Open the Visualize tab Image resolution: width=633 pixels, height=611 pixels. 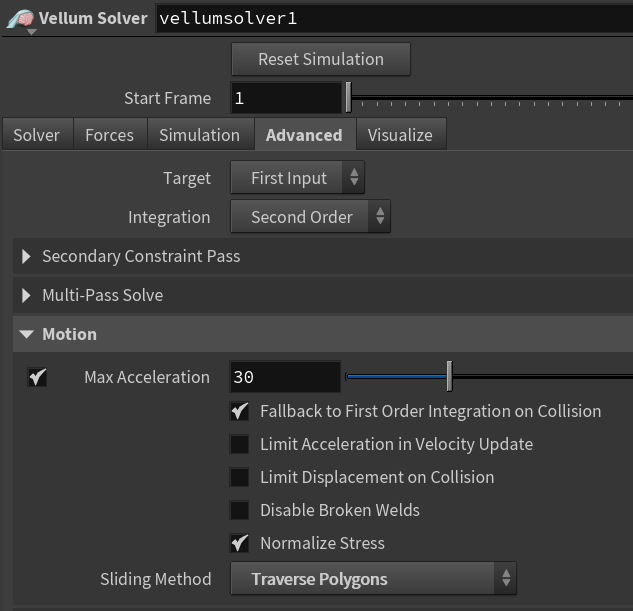coord(400,135)
